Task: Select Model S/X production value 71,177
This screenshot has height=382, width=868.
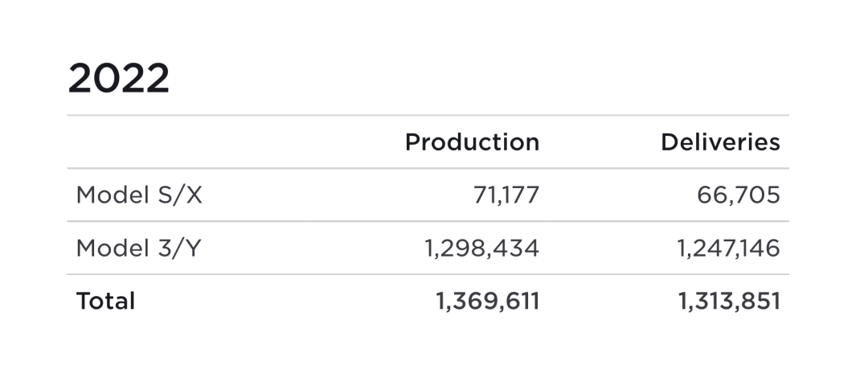Action: point(506,195)
